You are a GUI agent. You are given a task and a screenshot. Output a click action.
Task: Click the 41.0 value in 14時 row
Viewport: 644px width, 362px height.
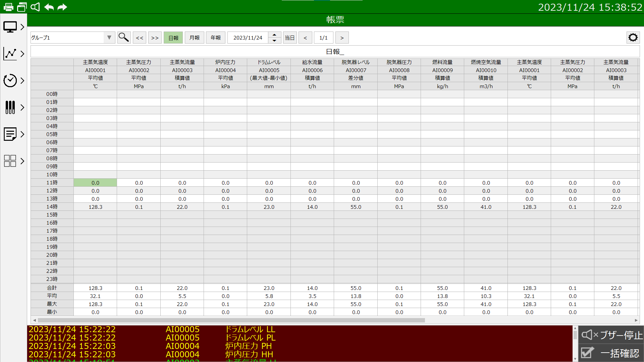point(486,207)
